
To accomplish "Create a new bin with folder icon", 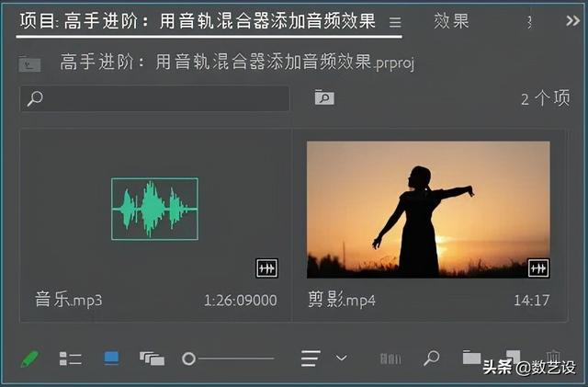I will coord(471,359).
